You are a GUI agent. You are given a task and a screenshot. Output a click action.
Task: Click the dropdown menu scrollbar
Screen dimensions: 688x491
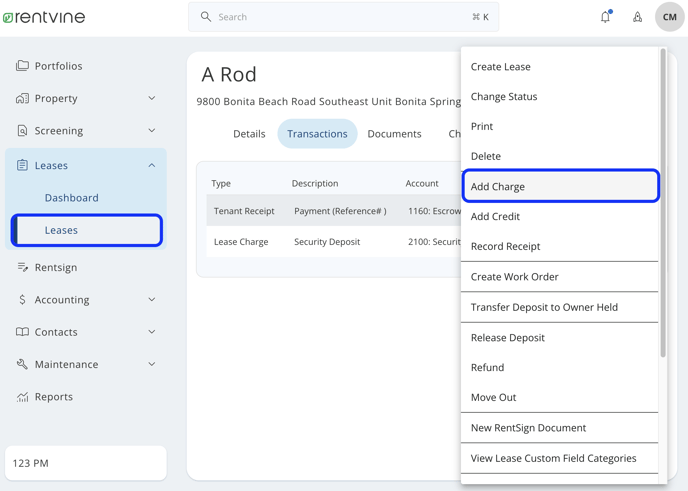663,203
